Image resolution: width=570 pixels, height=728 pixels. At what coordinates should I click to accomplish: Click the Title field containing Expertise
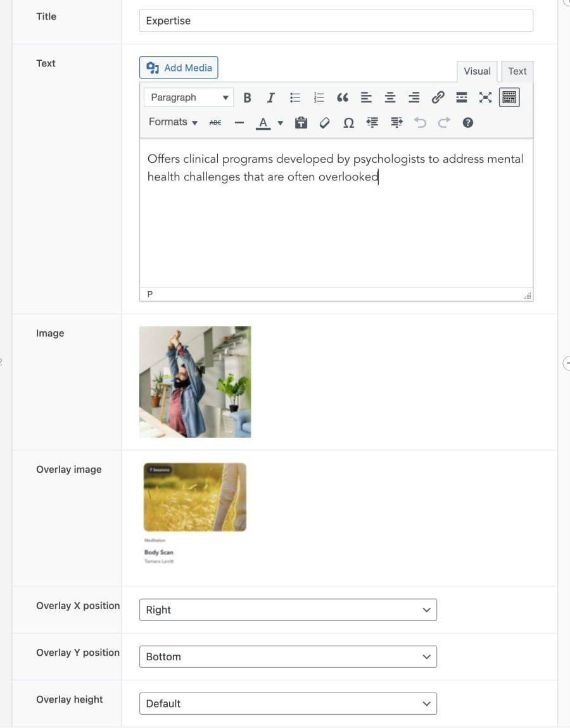[x=336, y=21]
